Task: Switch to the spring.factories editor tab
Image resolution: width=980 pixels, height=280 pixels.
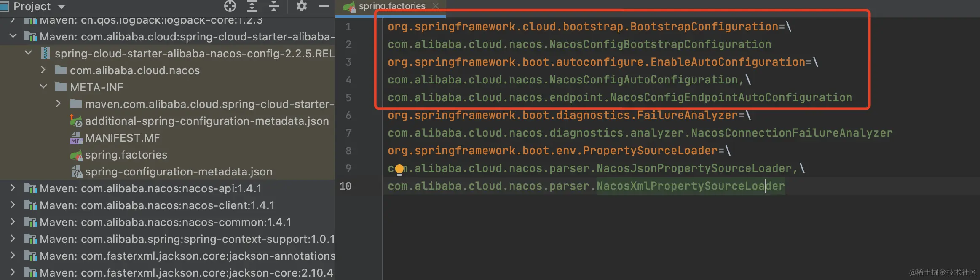Action: (x=392, y=6)
